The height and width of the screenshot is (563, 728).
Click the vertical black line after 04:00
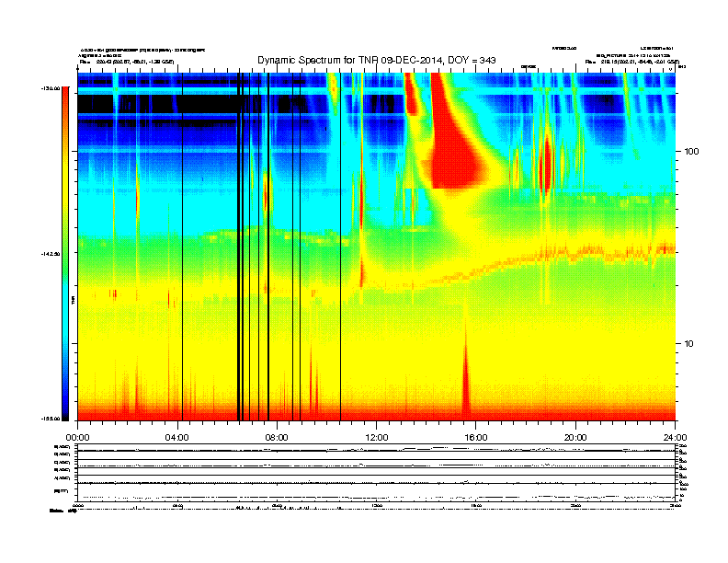[182, 247]
